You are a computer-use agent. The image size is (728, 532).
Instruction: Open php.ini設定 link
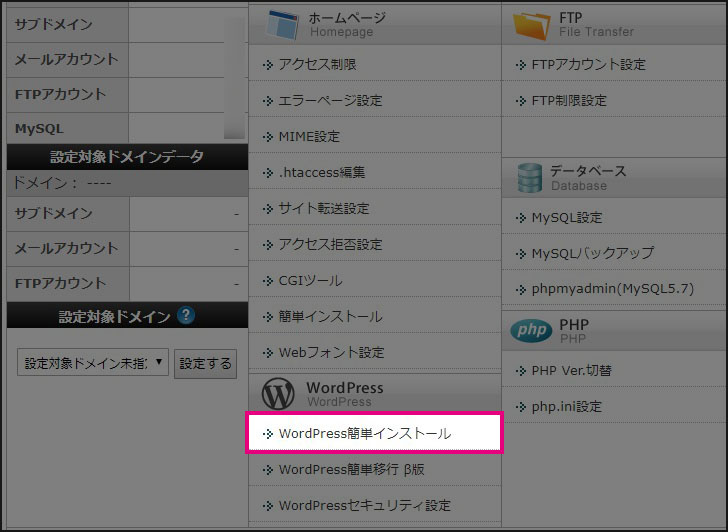566,407
